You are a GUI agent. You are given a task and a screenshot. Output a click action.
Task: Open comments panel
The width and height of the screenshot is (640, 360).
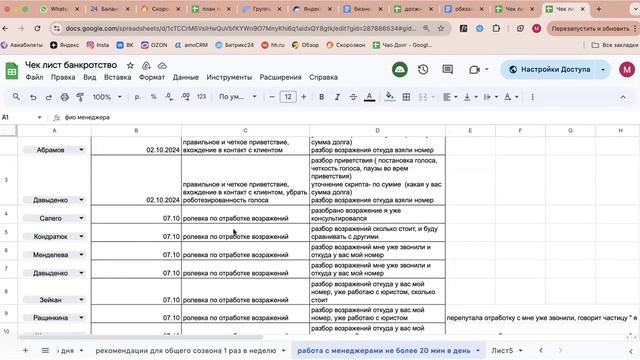tap(447, 69)
